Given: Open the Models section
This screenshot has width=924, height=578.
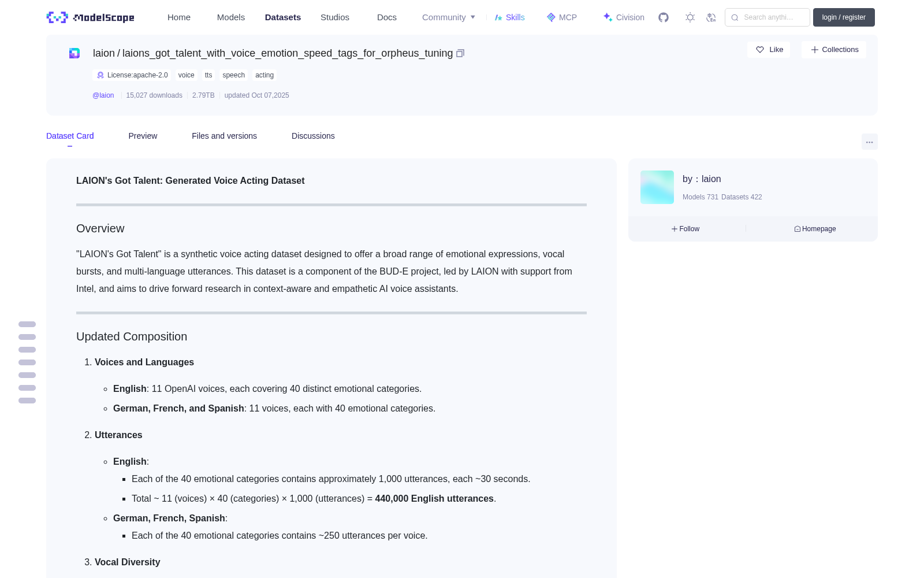Looking at the screenshot, I should (x=231, y=17).
